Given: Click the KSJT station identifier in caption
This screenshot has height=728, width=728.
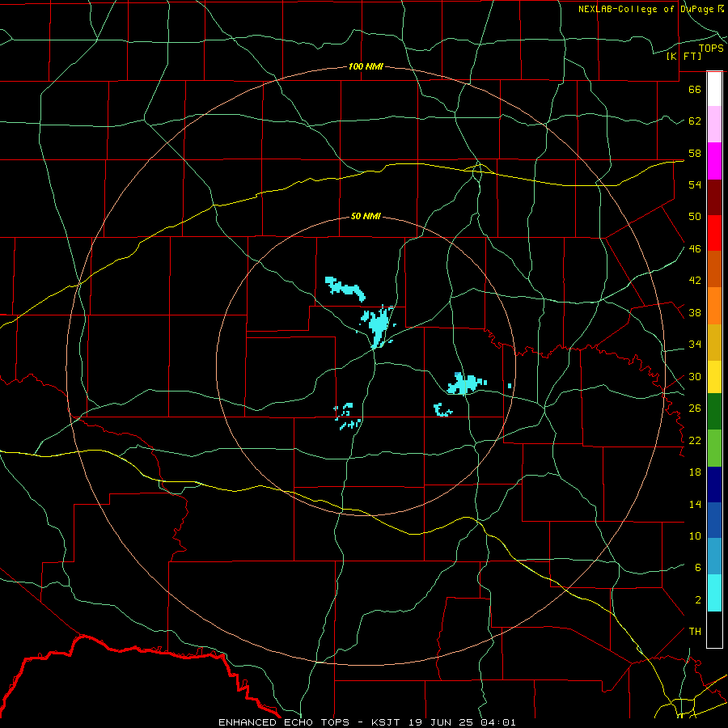Looking at the screenshot, I should (385, 722).
